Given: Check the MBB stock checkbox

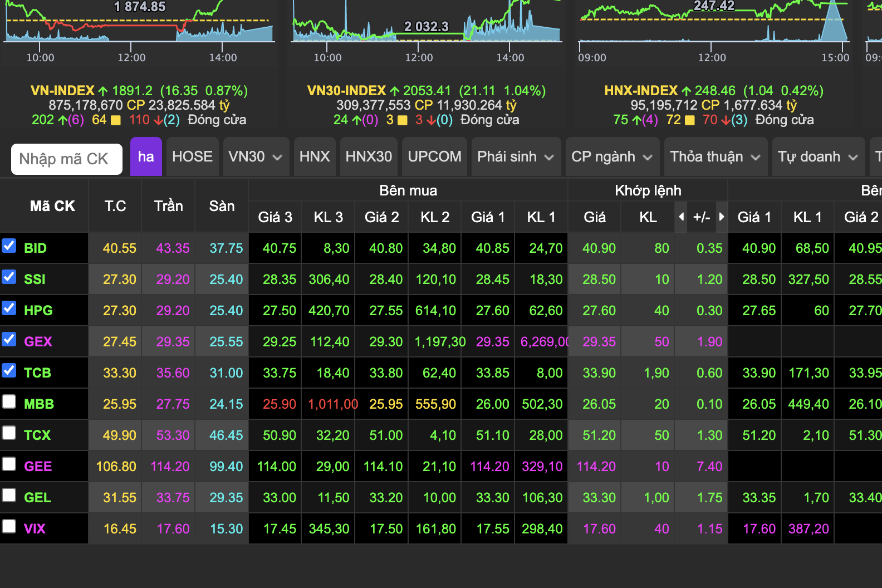Looking at the screenshot, I should pyautogui.click(x=9, y=401).
